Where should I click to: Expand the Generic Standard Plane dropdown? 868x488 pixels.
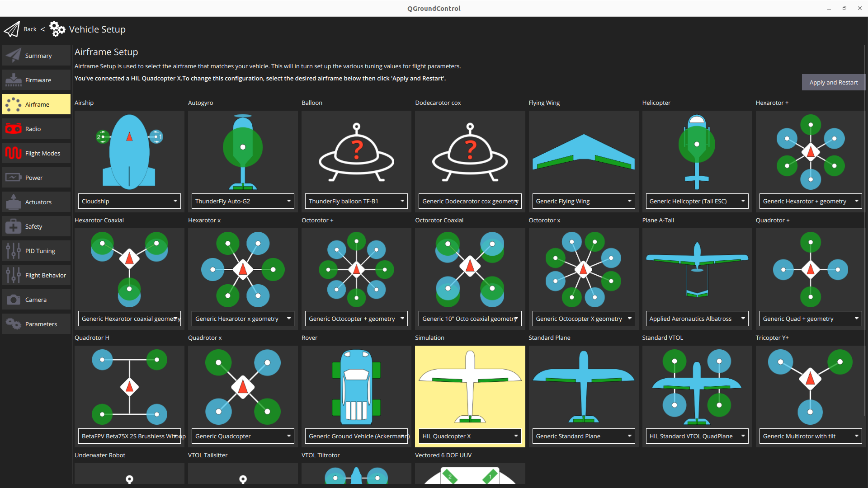(x=583, y=436)
